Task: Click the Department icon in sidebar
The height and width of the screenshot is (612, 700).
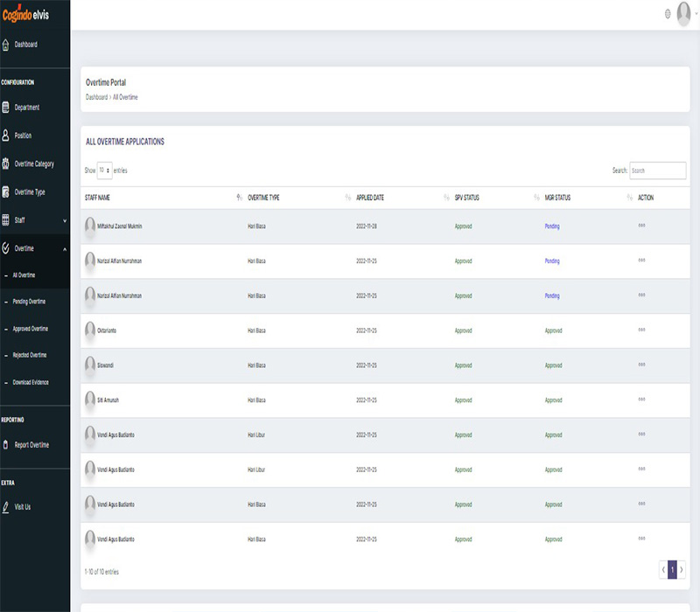Action: (x=6, y=108)
